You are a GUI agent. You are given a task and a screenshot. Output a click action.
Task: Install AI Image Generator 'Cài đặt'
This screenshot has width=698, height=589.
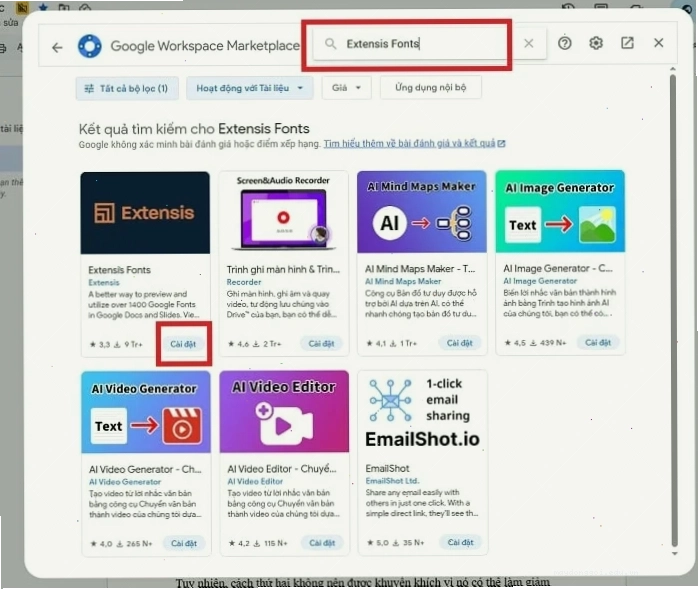coord(598,342)
